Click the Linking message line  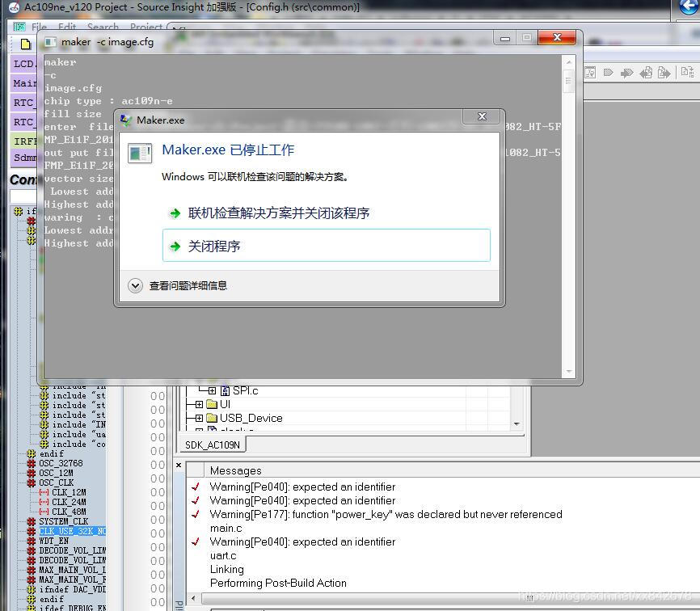[x=227, y=570]
